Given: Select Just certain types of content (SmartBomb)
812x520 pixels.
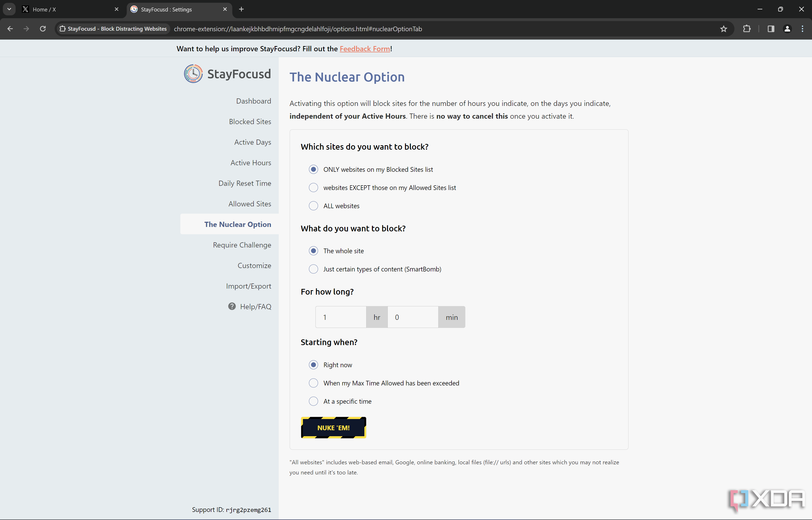Looking at the screenshot, I should coord(313,269).
